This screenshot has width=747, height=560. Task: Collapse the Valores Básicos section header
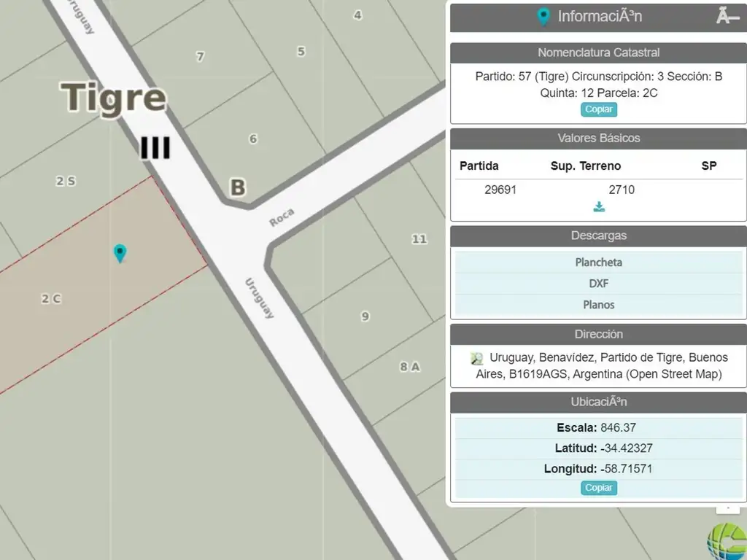click(598, 138)
